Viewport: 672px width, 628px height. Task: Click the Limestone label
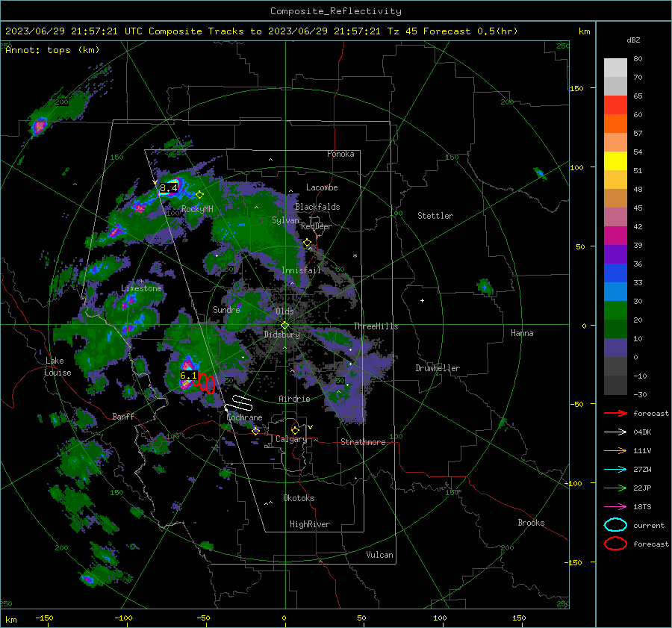[141, 288]
